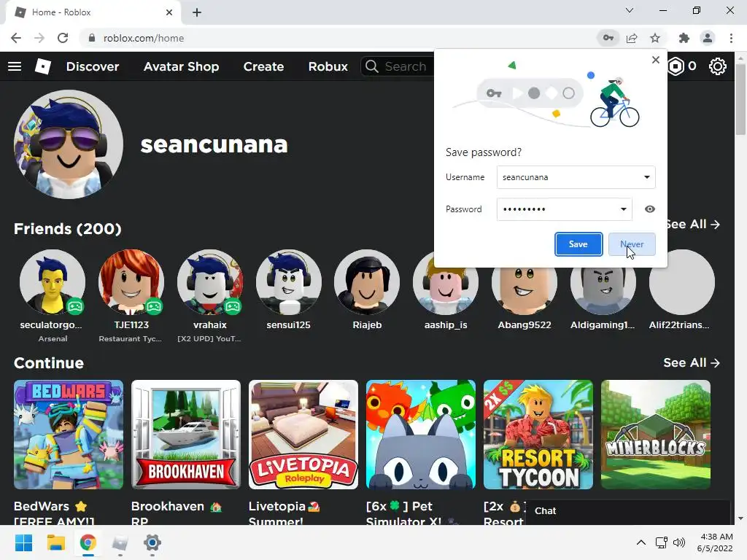The image size is (747, 560).
Task: Click the Save password button
Action: (x=578, y=244)
